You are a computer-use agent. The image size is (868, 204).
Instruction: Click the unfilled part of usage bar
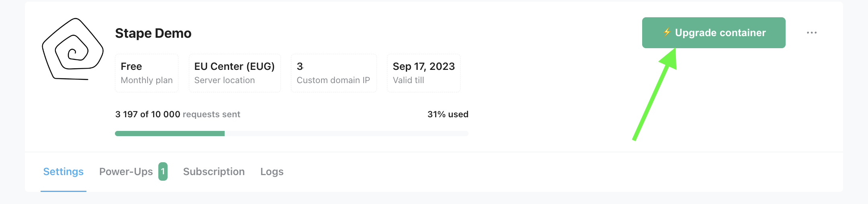346,133
